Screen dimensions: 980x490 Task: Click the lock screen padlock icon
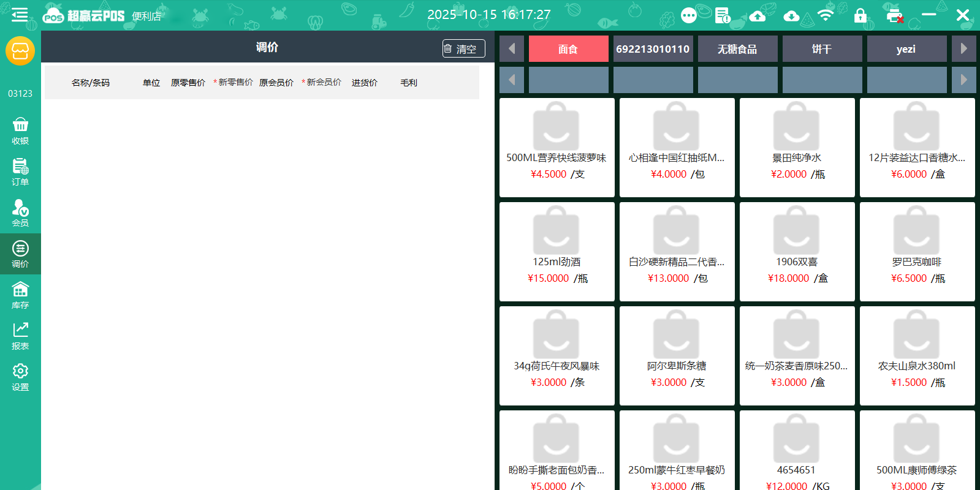tap(860, 15)
